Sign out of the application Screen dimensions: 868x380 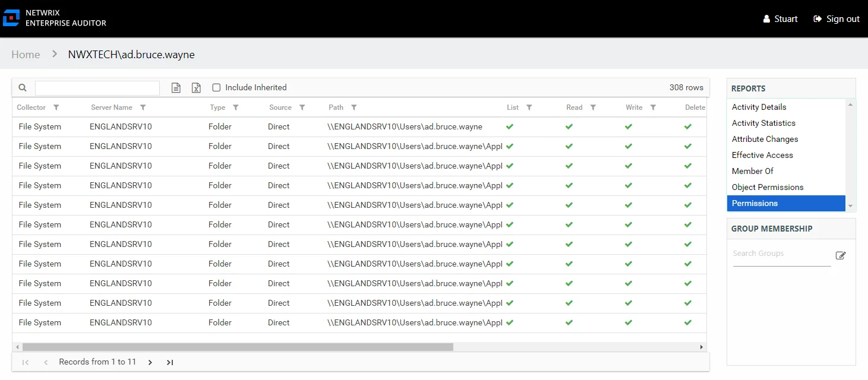837,19
